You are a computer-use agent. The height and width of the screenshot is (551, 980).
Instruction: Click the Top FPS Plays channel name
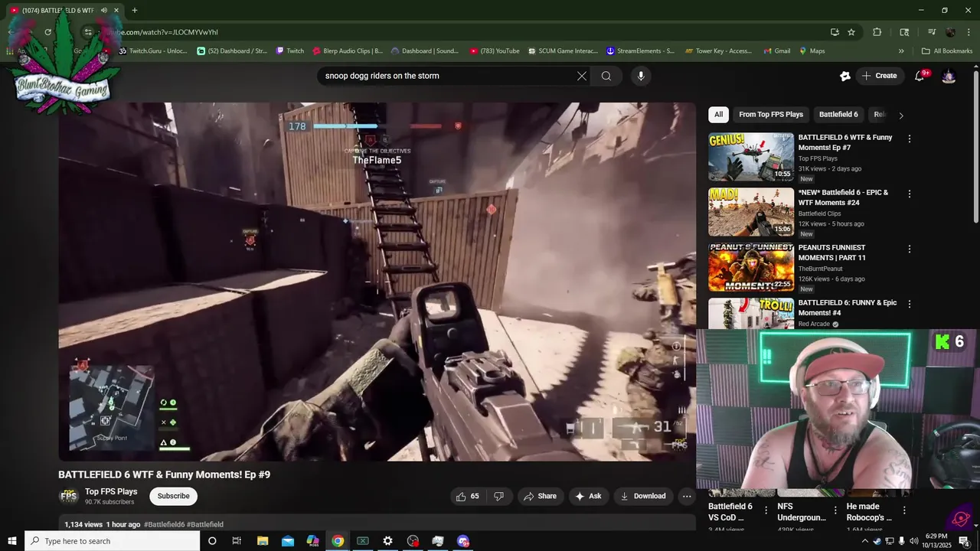pyautogui.click(x=111, y=491)
